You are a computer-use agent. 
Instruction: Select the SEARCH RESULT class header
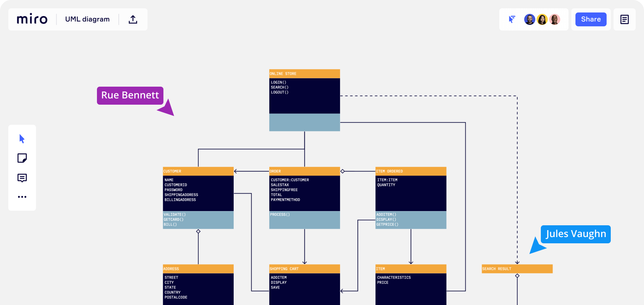pyautogui.click(x=517, y=269)
